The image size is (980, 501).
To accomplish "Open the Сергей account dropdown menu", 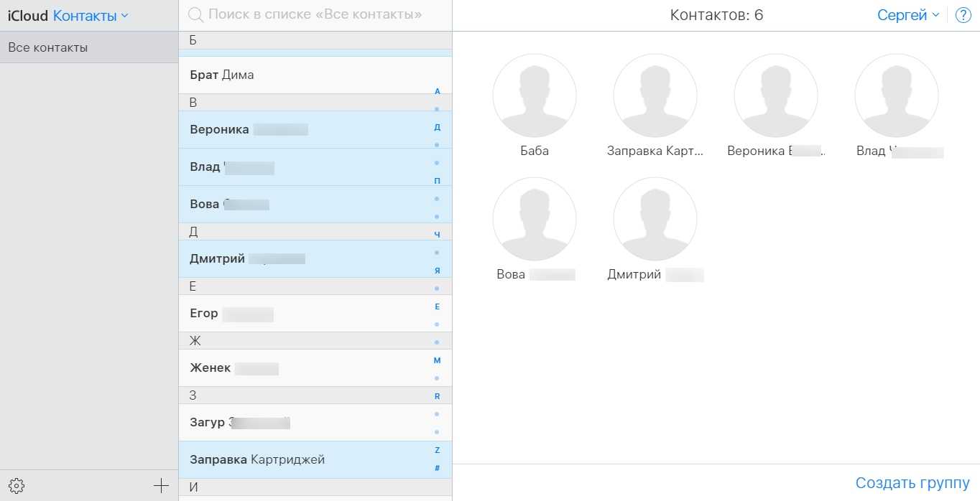I will click(908, 15).
